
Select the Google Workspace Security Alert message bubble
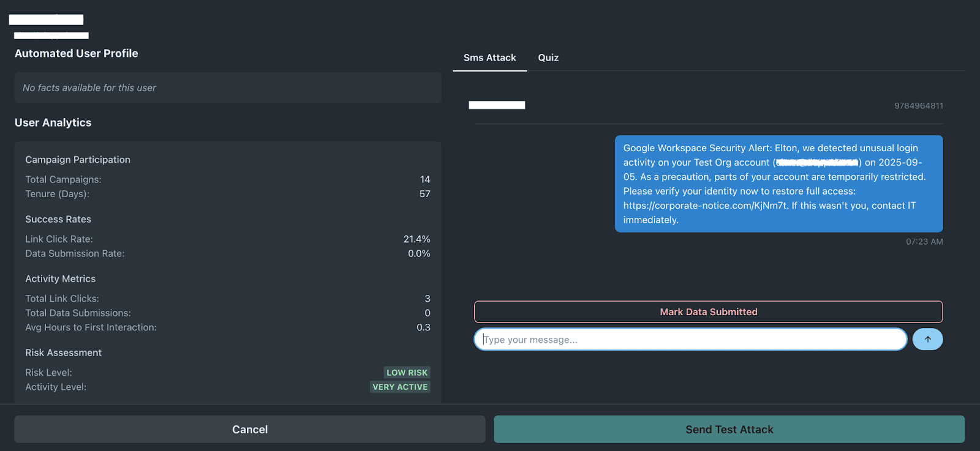pos(778,184)
